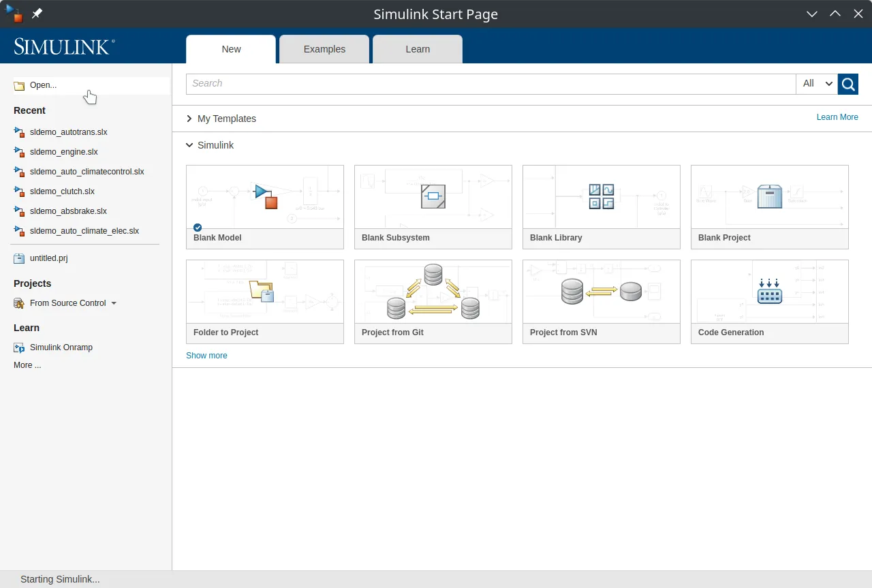
Task: Open the From Source Control dropdown arrow
Action: (114, 303)
